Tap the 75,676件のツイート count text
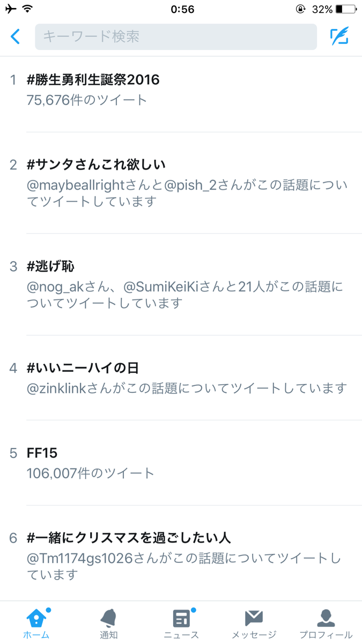 click(87, 100)
